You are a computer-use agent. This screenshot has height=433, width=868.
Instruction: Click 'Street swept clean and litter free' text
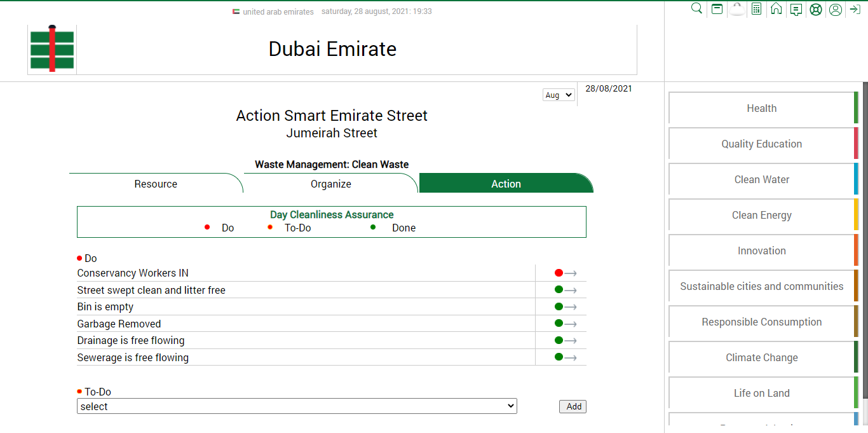(151, 290)
